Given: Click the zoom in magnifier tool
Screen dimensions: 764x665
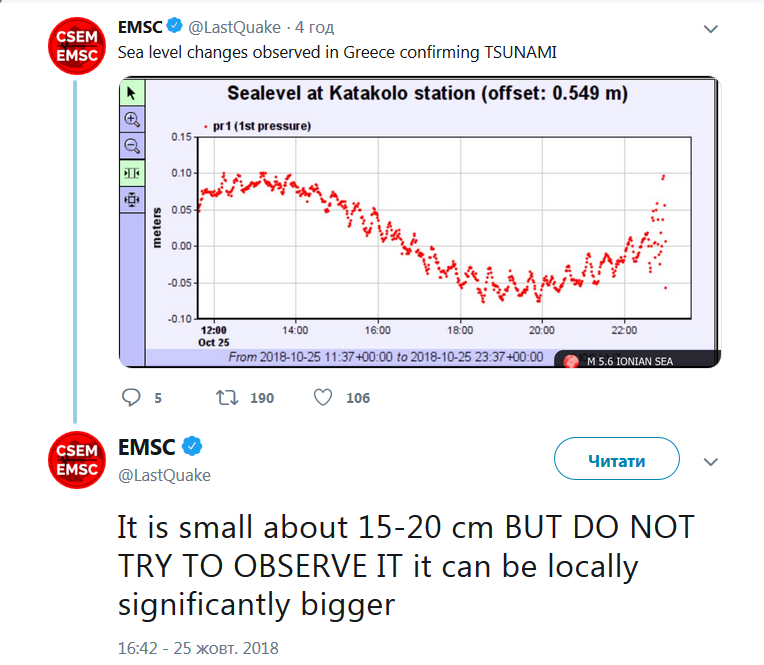Looking at the screenshot, I should tap(132, 119).
